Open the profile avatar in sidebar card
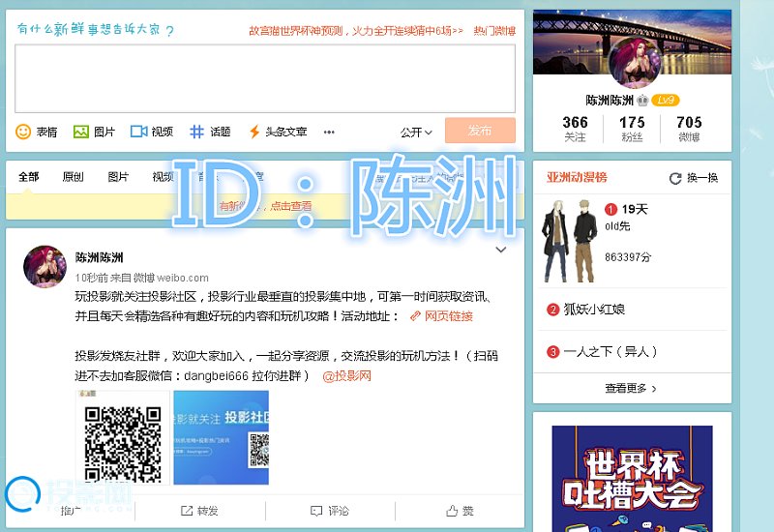 pyautogui.click(x=635, y=62)
